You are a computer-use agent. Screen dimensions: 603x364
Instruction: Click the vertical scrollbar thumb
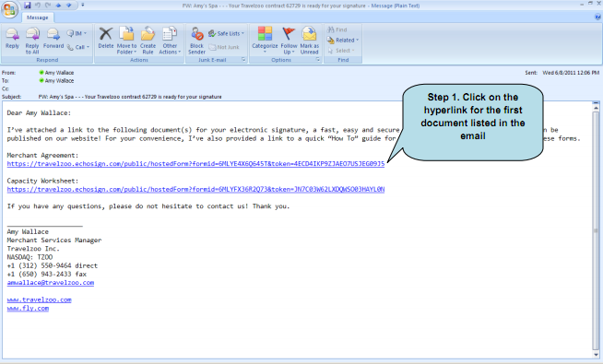[596, 230]
